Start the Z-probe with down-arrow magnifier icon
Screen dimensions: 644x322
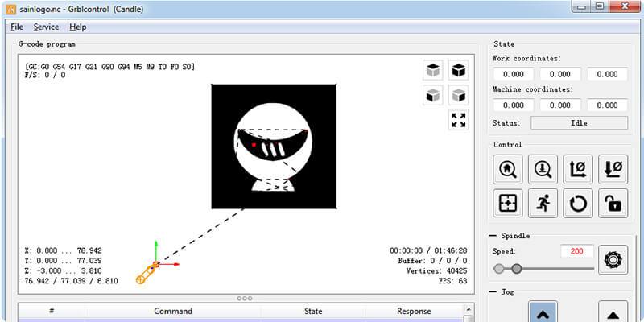click(x=543, y=169)
